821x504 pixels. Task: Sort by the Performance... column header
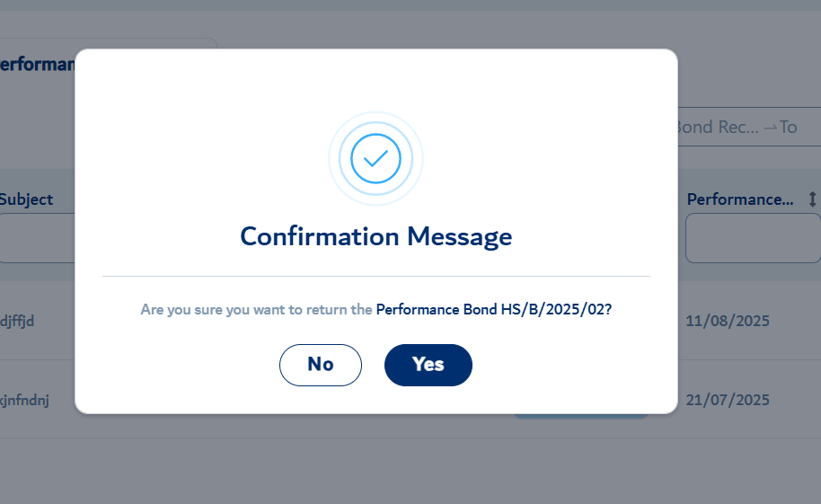(x=740, y=199)
